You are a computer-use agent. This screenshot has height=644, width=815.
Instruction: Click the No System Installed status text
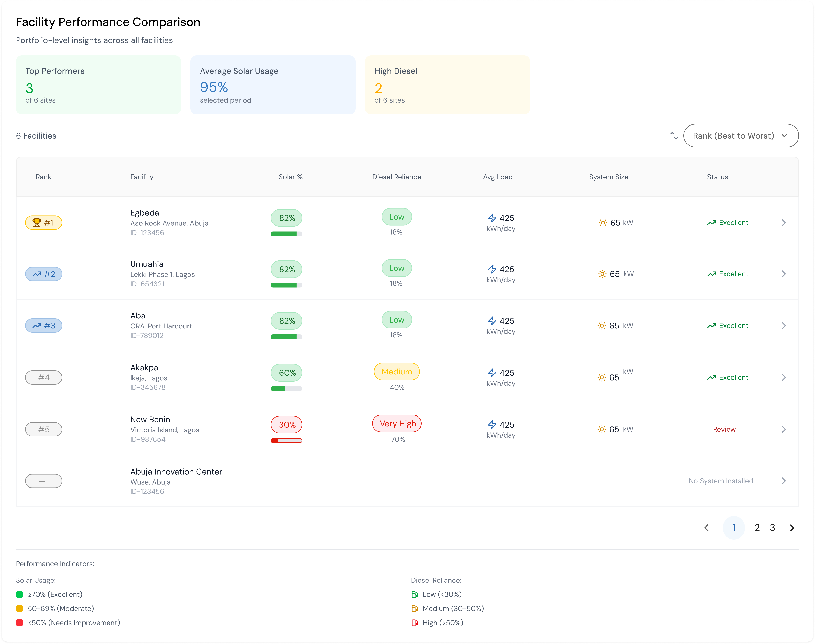point(721,481)
